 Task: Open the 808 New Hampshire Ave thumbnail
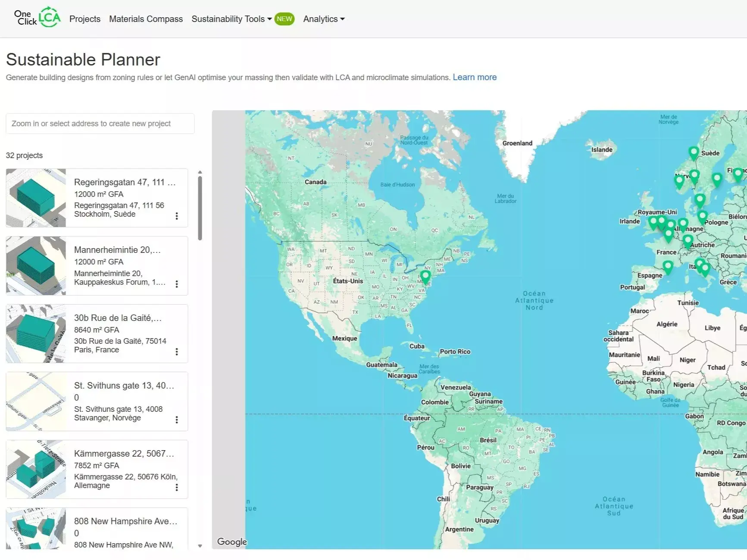click(x=36, y=529)
